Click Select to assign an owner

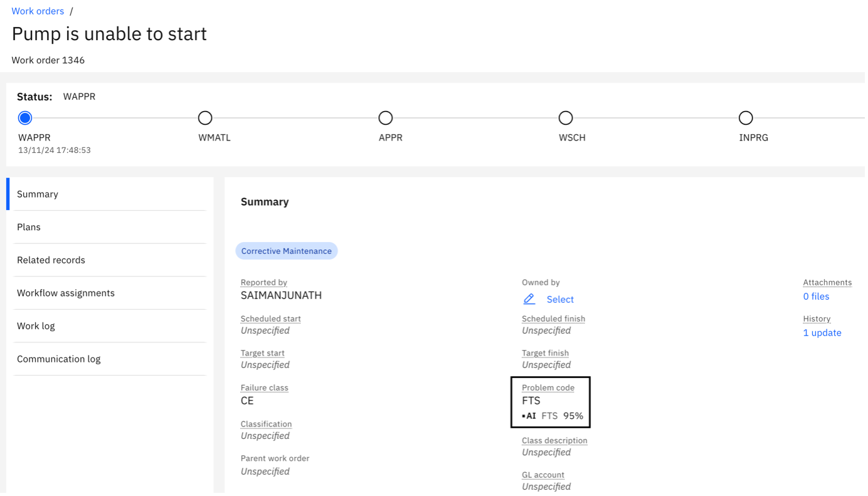point(560,299)
